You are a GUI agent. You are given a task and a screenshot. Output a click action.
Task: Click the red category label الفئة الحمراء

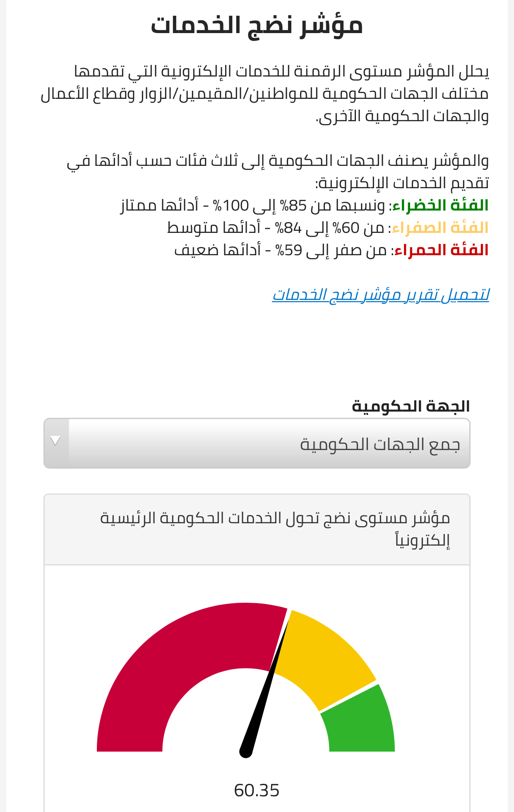442,250
